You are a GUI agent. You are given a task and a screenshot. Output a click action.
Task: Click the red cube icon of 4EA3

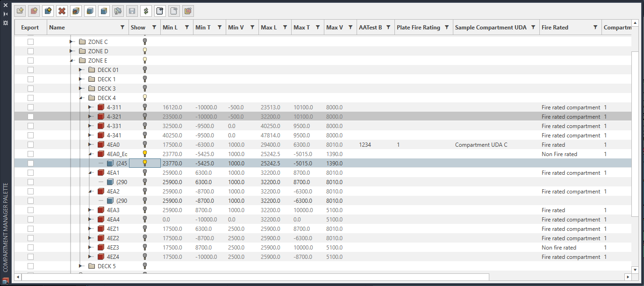101,210
